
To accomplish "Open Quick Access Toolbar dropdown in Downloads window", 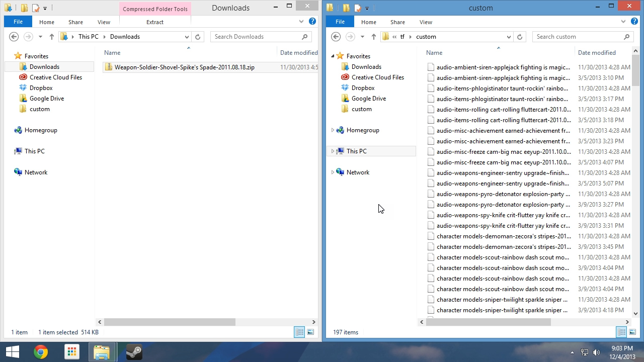I will (45, 9).
